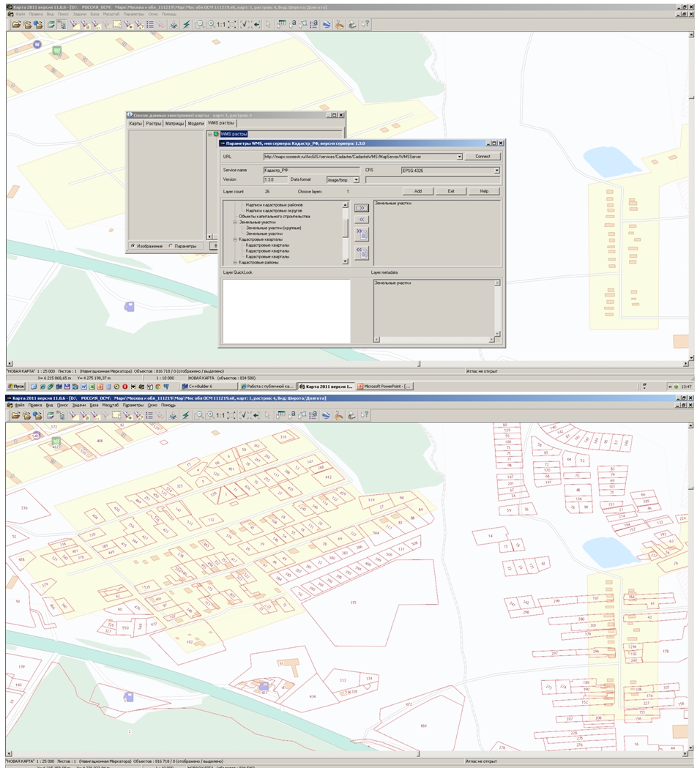Screen dimensions: 700x768
Task: Open Файл menu in lower Карта window
Action: [20, 405]
